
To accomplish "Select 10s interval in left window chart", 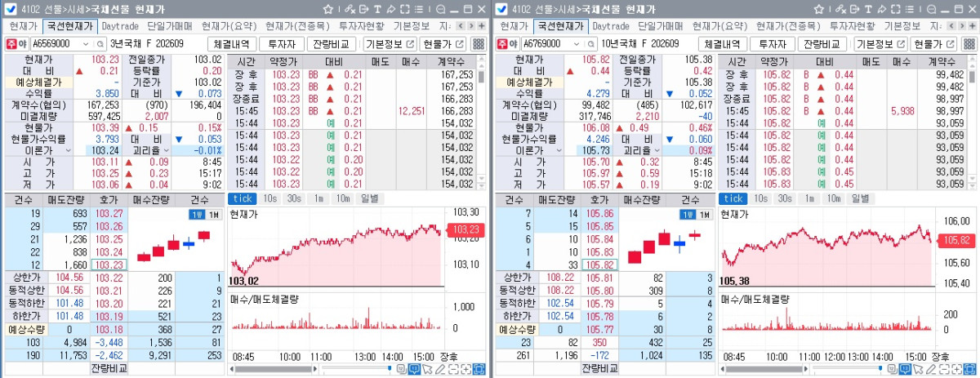I will click(269, 198).
